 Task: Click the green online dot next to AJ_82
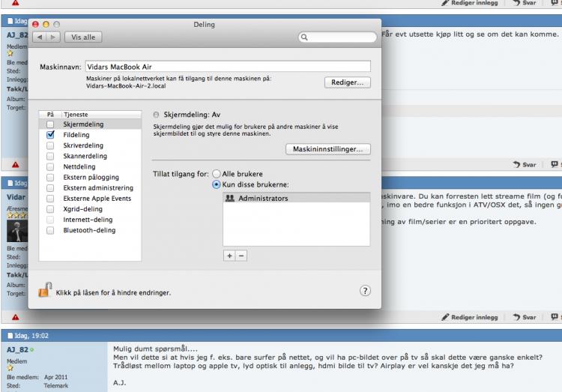coord(32,350)
